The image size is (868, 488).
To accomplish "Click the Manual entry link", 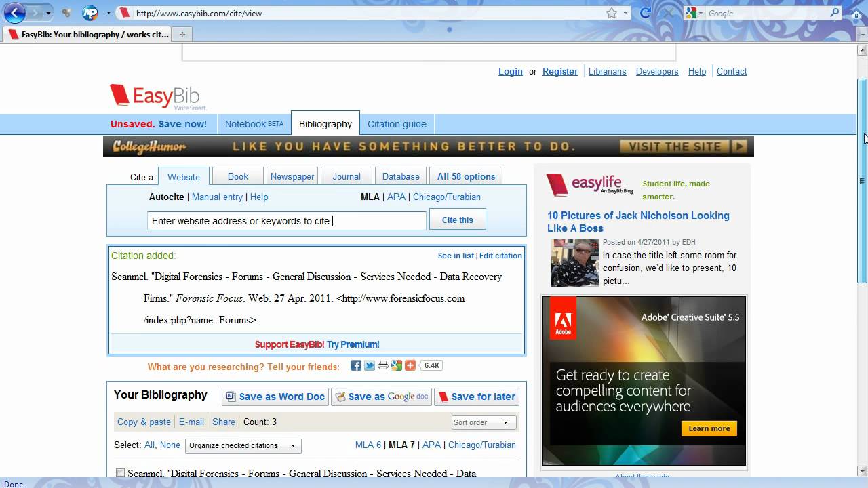I will pyautogui.click(x=217, y=197).
